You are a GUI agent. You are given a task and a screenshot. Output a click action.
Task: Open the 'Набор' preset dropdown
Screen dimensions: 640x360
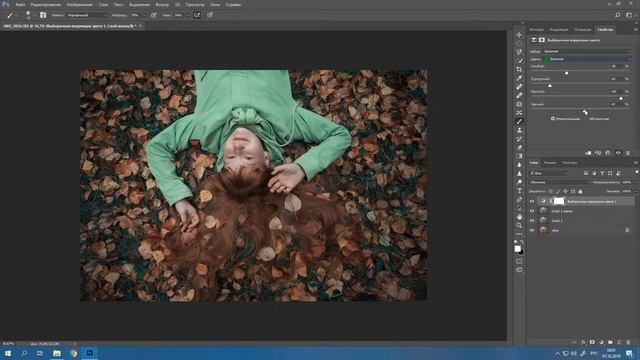[x=587, y=51]
